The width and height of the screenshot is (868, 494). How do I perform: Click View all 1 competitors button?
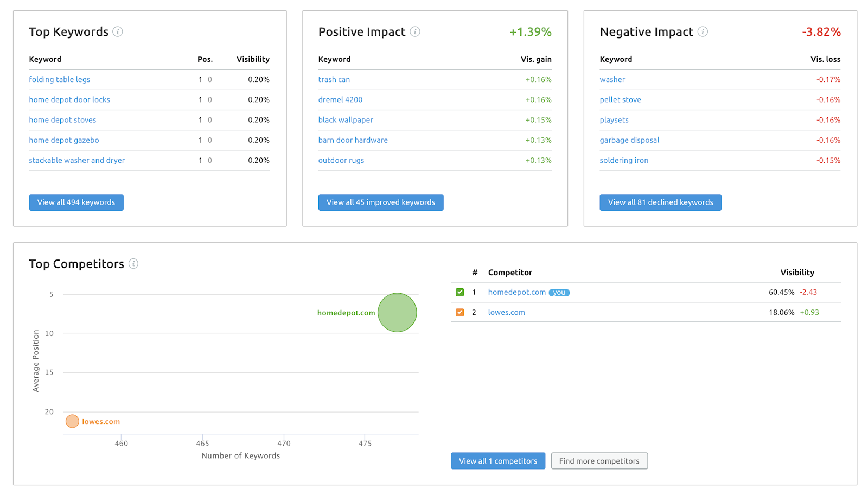[497, 461]
